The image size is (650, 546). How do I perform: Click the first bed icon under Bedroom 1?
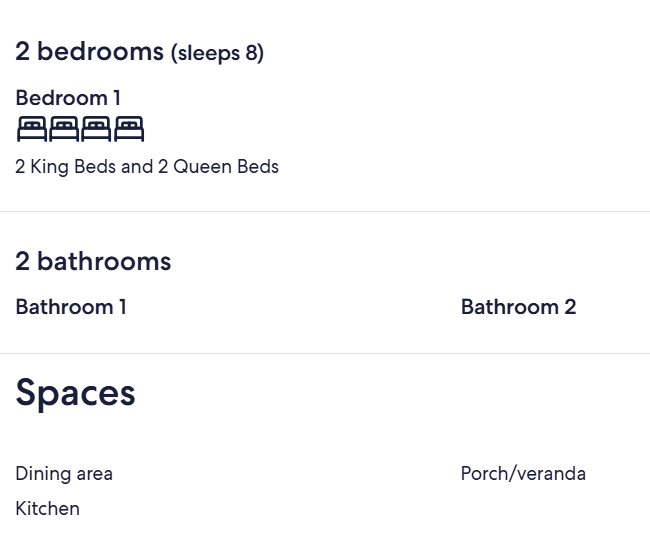pyautogui.click(x=32, y=129)
